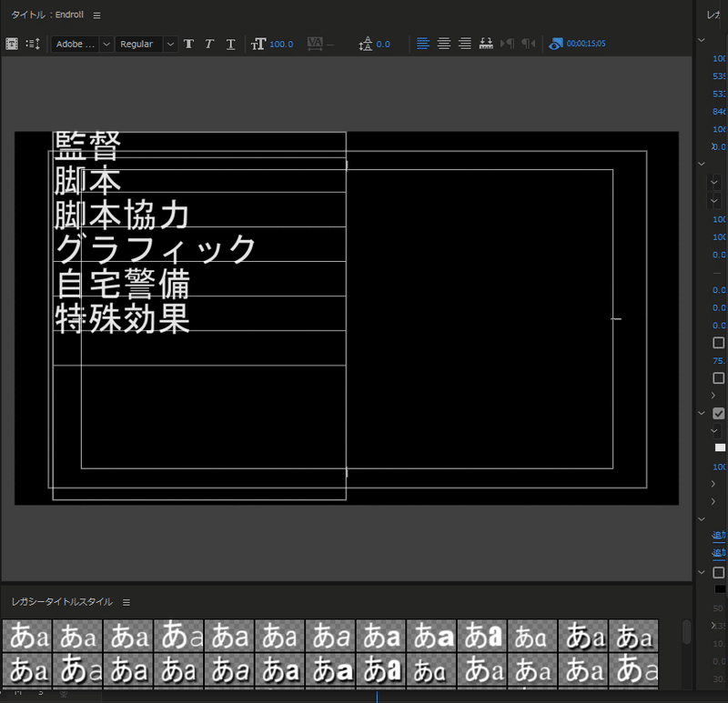Collapse the chevron left of the checkbox above black swatch
The height and width of the screenshot is (703, 728).
point(702,572)
